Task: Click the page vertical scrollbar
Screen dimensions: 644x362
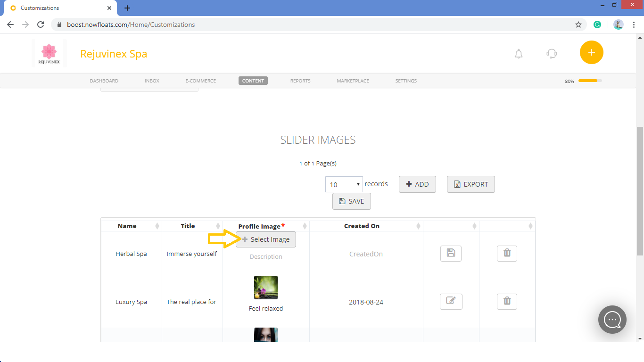Action: (640, 191)
